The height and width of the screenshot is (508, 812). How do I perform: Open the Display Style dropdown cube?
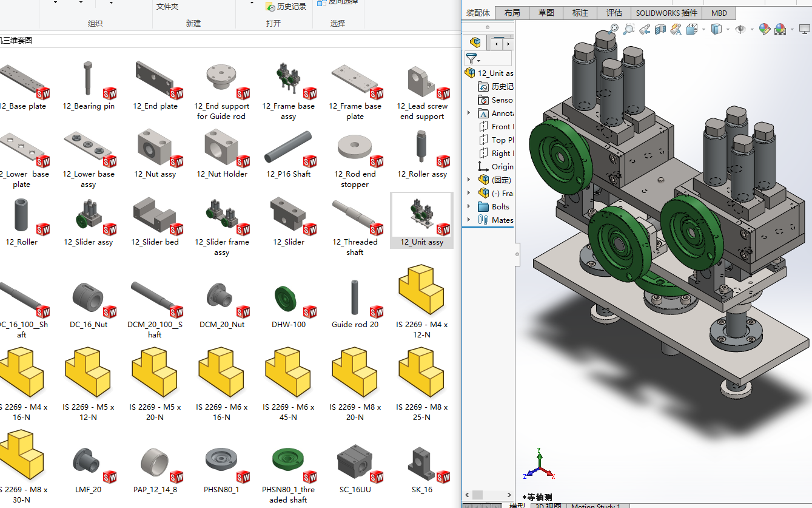[x=716, y=29]
